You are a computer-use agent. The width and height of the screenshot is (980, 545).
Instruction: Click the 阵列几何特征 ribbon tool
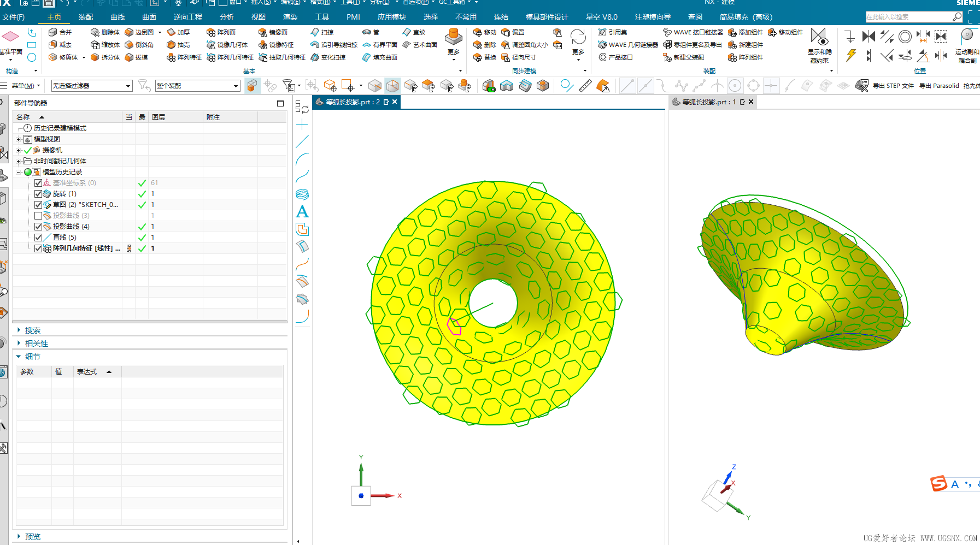230,57
